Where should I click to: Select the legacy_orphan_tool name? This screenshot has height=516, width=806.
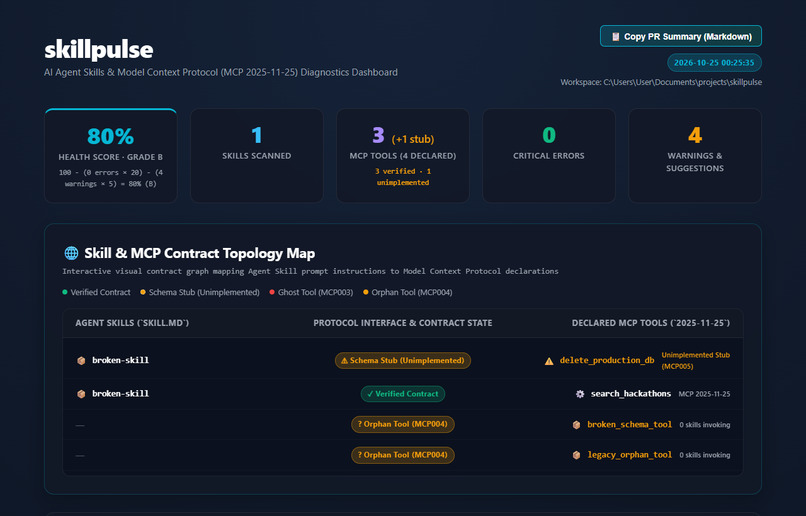click(629, 455)
